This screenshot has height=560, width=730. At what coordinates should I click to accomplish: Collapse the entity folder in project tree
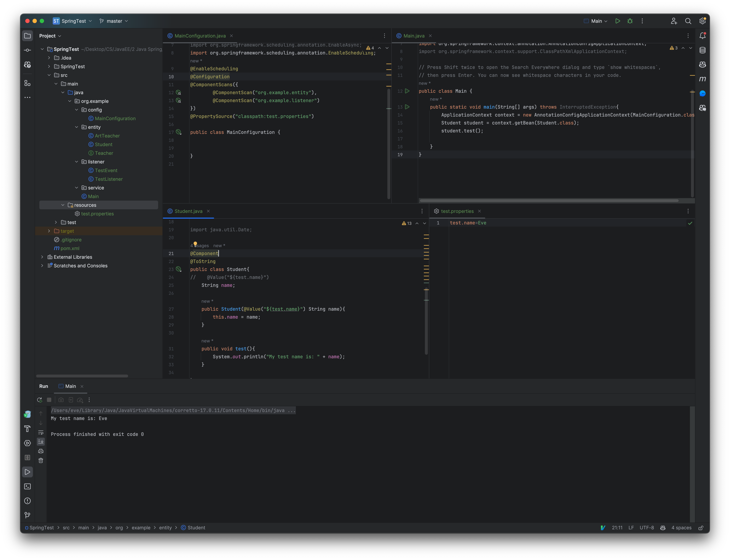77,127
